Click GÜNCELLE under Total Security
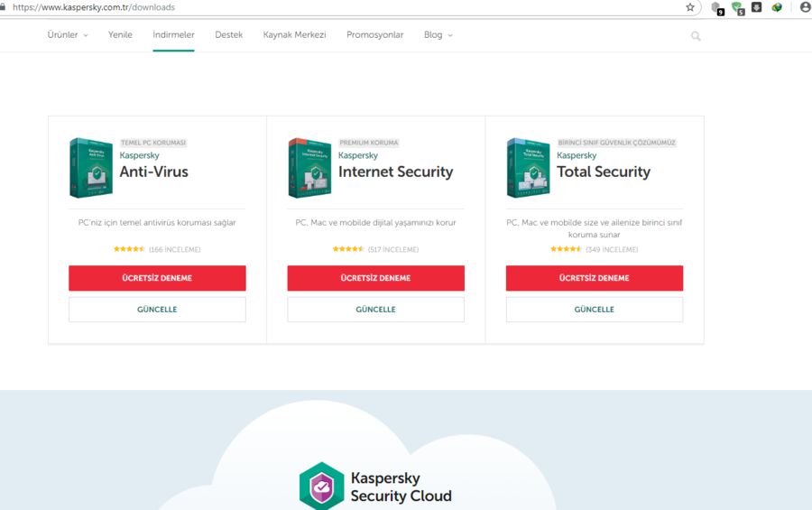 click(x=595, y=310)
